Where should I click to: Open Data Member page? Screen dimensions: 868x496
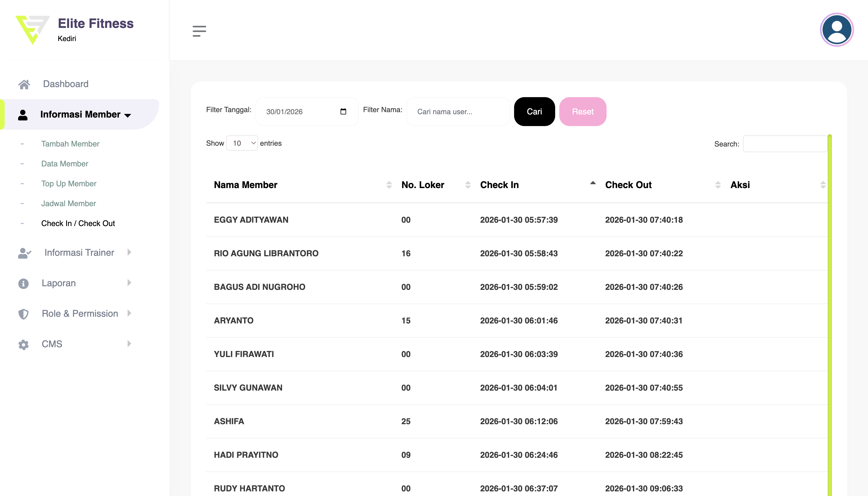[x=65, y=164]
